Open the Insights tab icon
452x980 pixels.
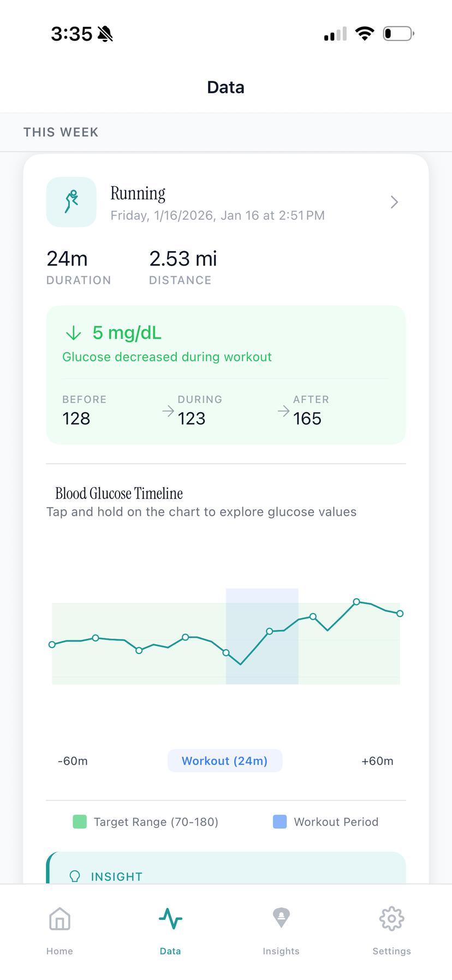[x=281, y=919]
